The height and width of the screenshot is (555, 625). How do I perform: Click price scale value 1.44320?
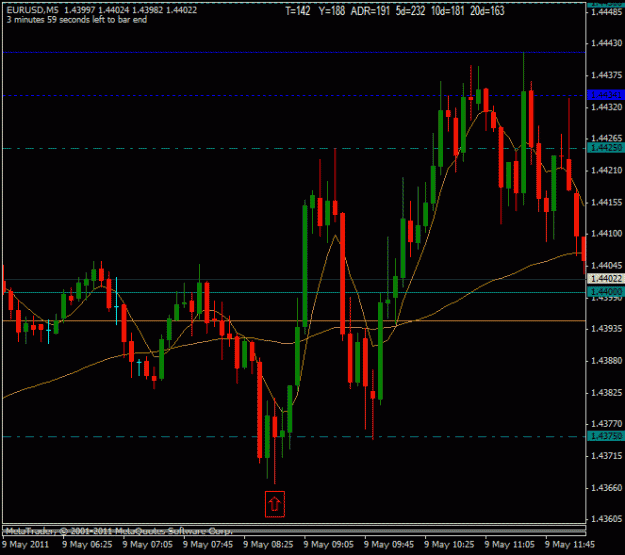pos(607,107)
